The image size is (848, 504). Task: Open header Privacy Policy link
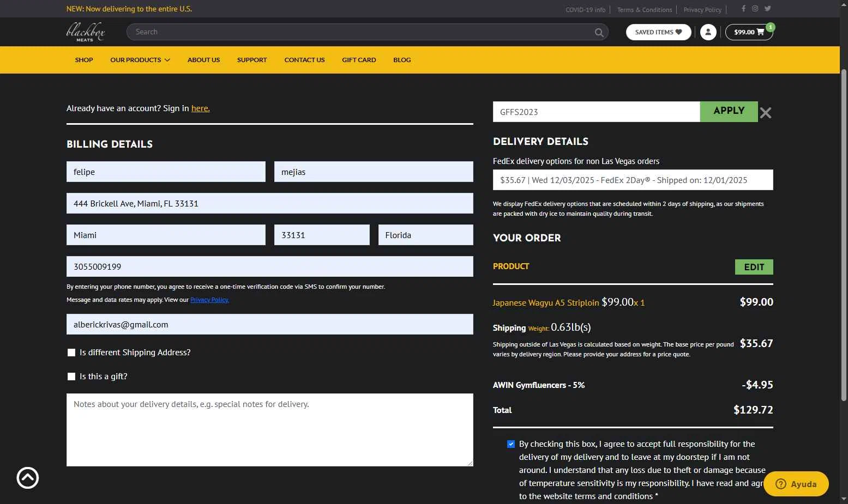point(702,10)
